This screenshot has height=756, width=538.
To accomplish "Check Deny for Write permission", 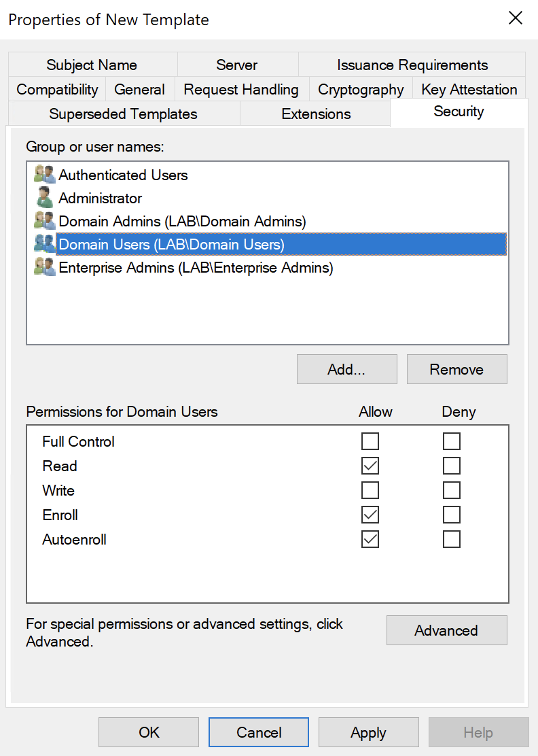I will tap(452, 490).
